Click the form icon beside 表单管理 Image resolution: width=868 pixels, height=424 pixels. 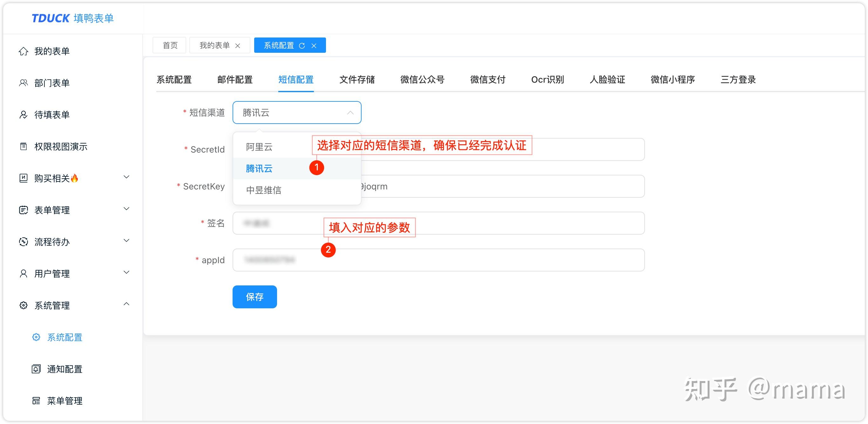23,210
